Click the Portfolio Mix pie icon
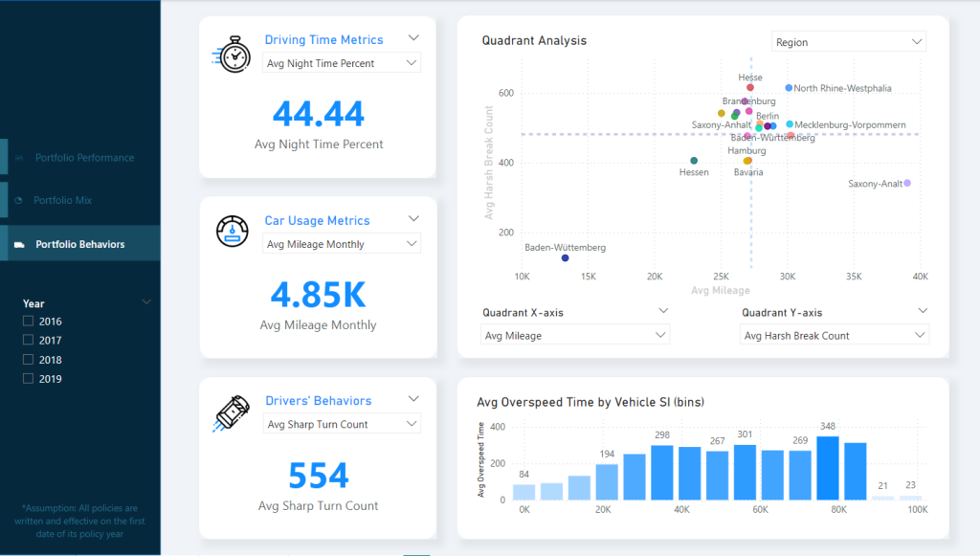The height and width of the screenshot is (556, 980). point(18,201)
